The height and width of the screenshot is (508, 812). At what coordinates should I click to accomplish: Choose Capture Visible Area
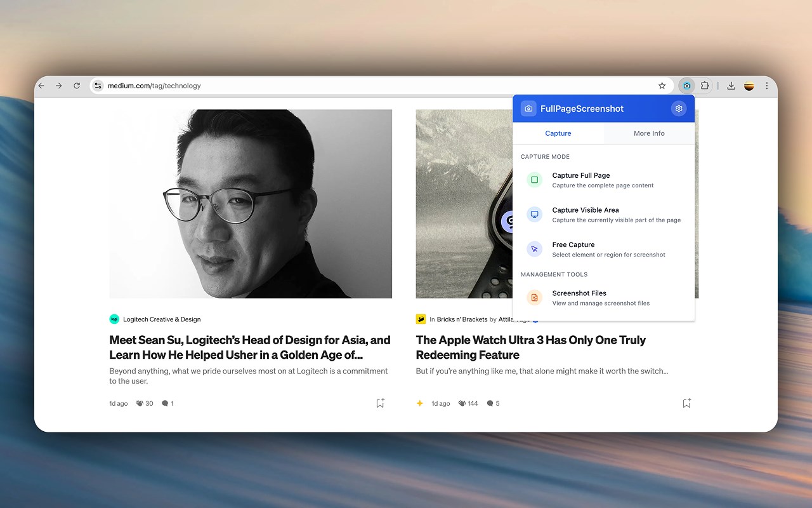(603, 215)
